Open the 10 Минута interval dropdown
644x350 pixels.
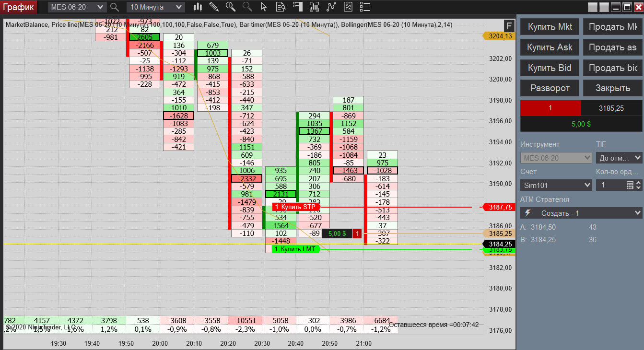pos(155,7)
